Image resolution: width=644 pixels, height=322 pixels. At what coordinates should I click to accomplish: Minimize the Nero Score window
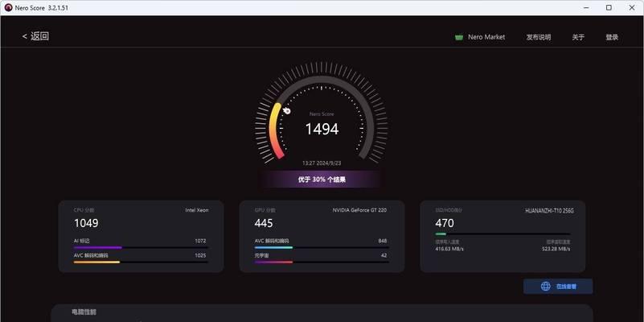coord(585,8)
